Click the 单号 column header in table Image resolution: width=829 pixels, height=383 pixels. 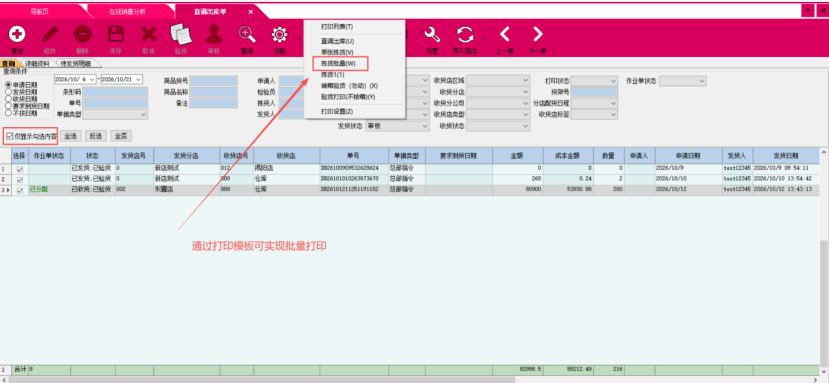353,156
